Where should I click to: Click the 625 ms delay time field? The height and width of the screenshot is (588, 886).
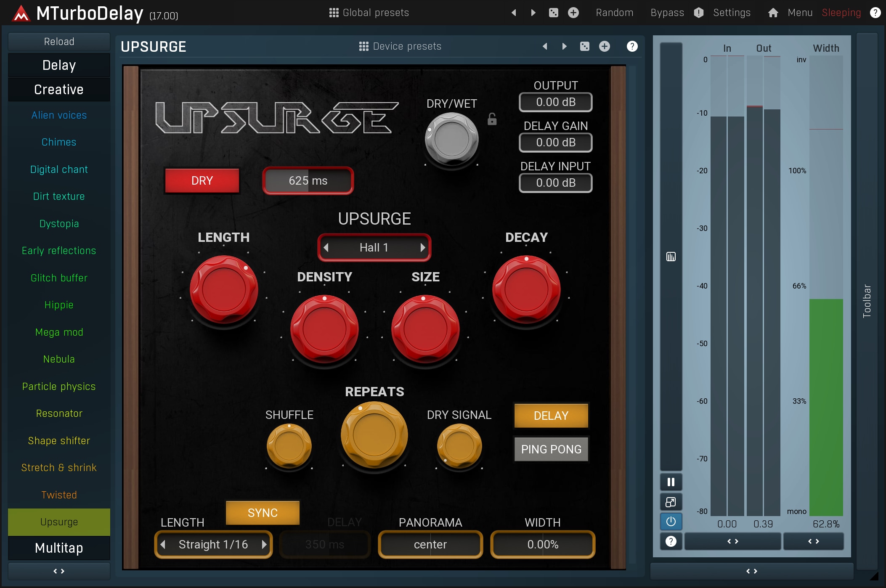(x=308, y=181)
